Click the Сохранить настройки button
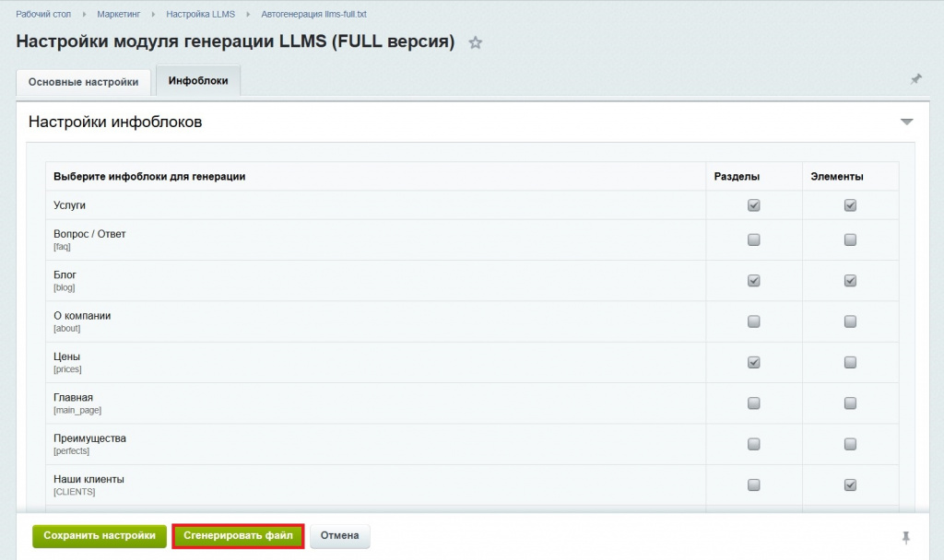944x560 pixels. tap(99, 535)
